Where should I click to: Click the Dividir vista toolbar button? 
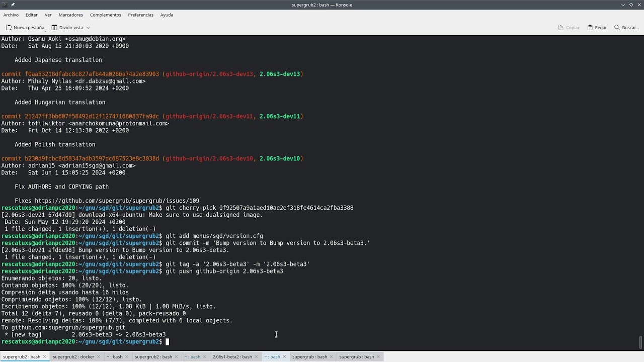[68, 28]
